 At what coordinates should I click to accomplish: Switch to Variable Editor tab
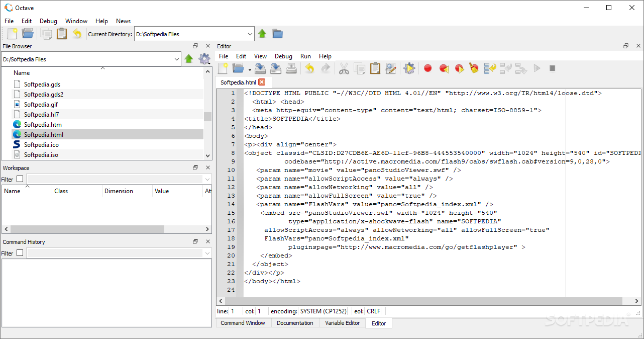point(343,323)
